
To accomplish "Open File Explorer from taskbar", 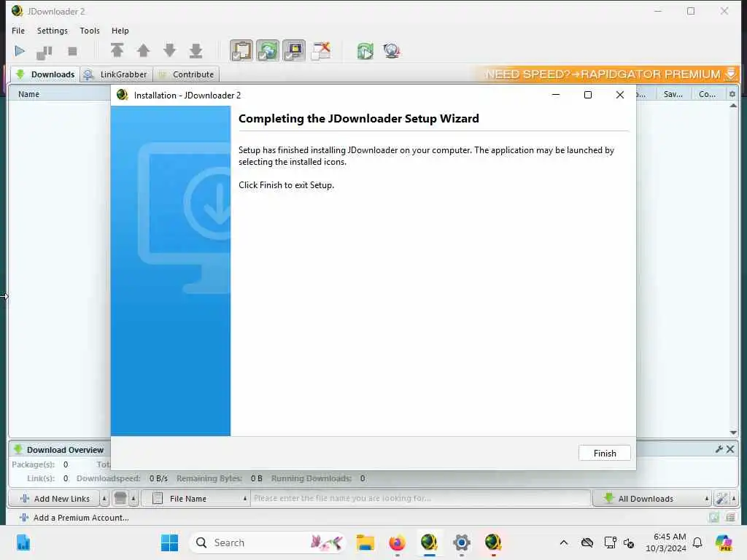I will pos(365,542).
